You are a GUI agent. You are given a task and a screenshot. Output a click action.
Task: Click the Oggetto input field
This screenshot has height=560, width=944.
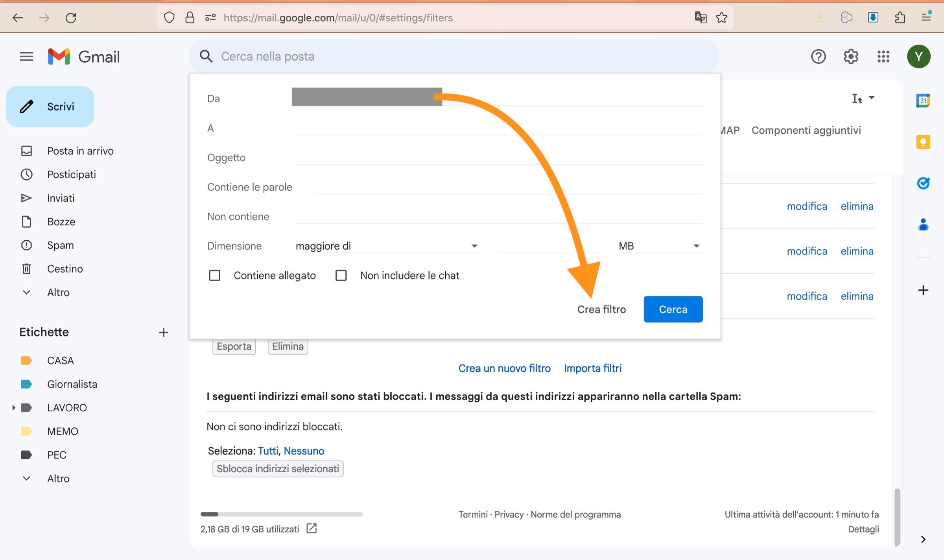point(499,157)
